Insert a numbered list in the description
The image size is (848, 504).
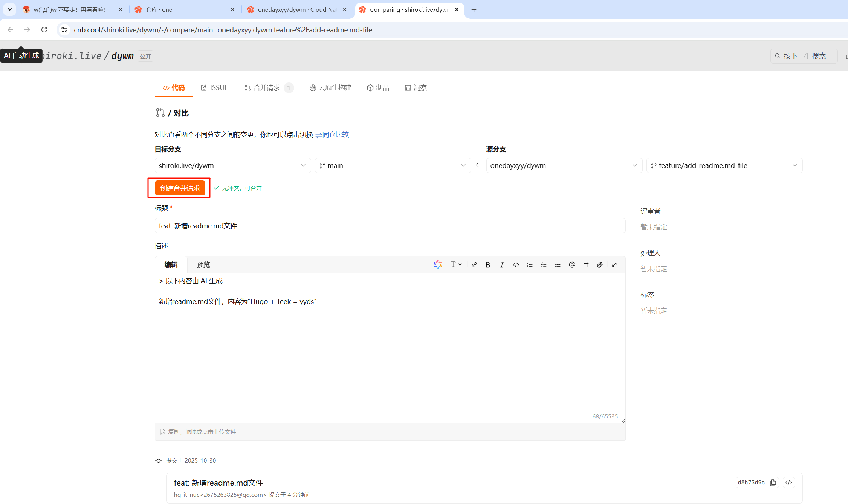pos(530,265)
